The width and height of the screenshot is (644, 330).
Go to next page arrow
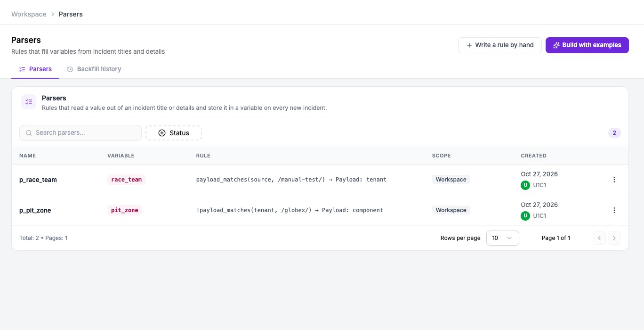(614, 238)
